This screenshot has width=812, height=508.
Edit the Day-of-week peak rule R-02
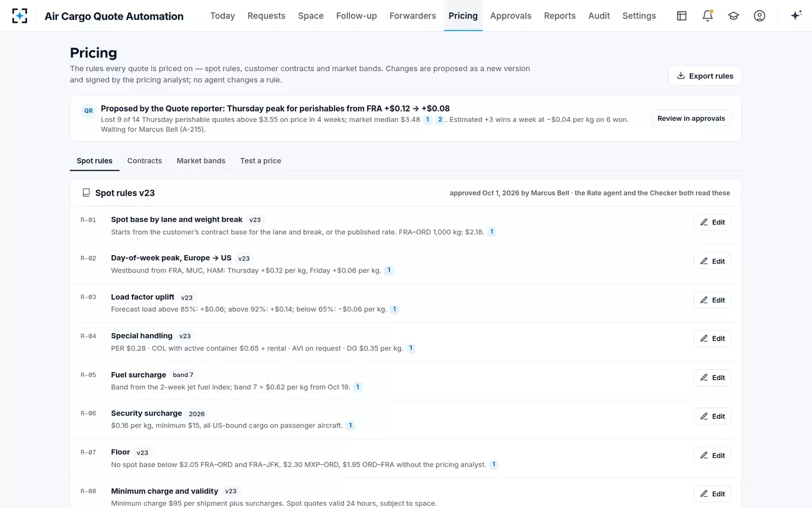(x=712, y=261)
